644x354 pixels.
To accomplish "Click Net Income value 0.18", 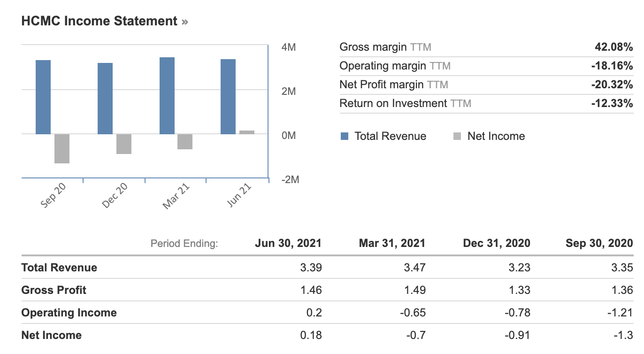I will pyautogui.click(x=311, y=335).
